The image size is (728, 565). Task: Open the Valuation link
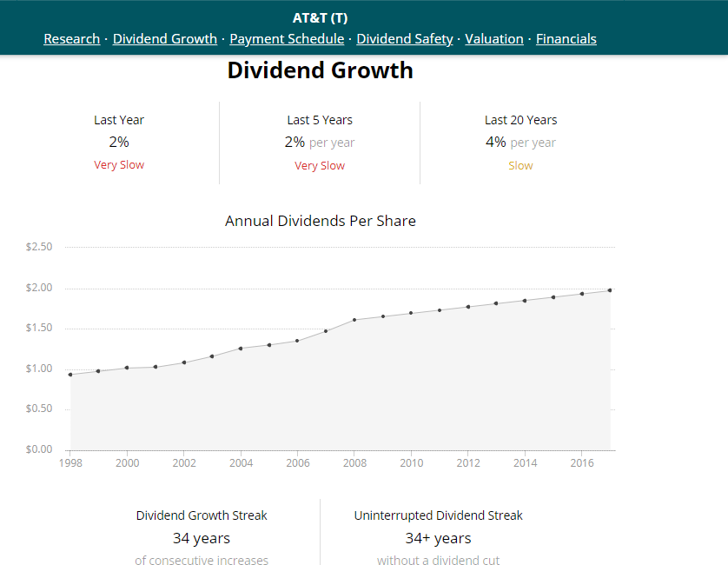[494, 39]
